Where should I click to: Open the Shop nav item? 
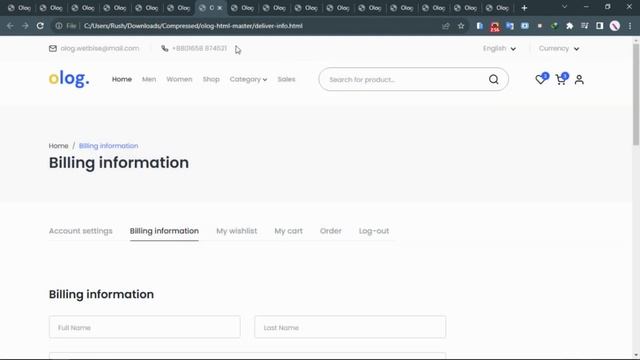pyautogui.click(x=211, y=79)
